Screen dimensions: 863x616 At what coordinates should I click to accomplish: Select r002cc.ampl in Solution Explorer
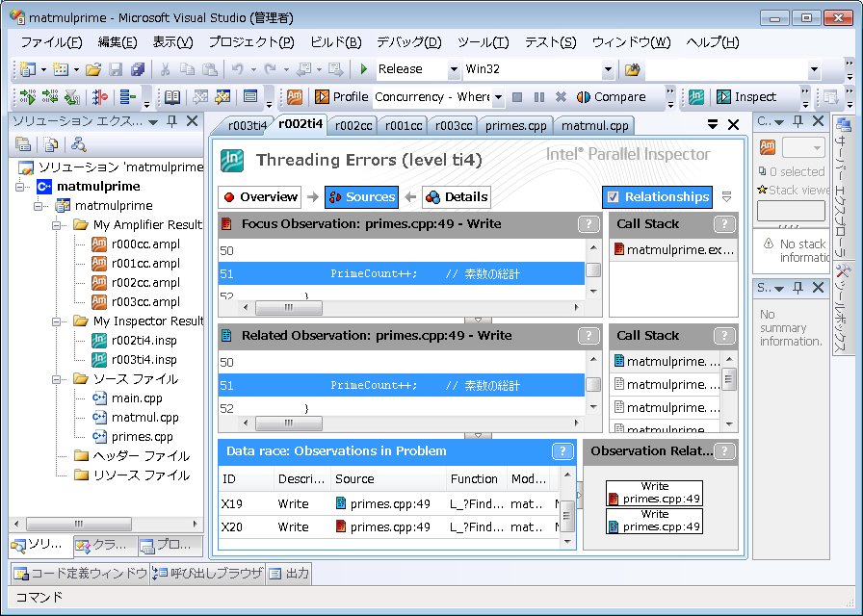pos(136,283)
